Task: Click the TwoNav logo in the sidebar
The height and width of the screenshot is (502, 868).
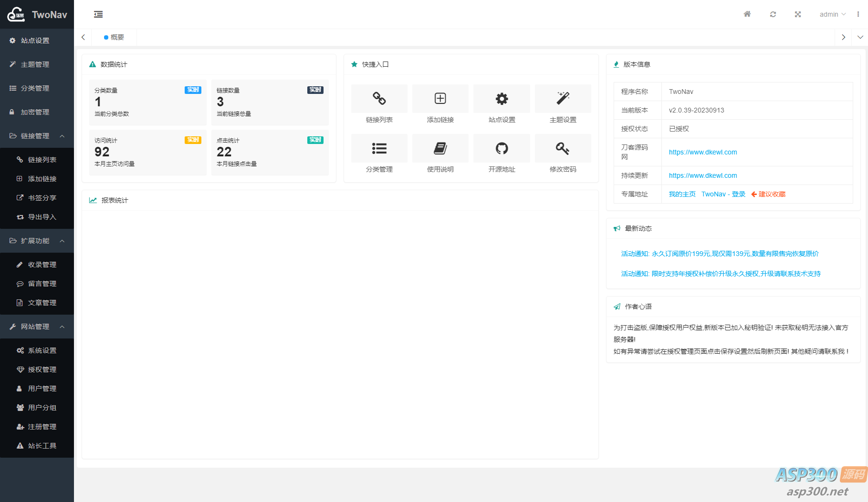Action: coord(37,14)
